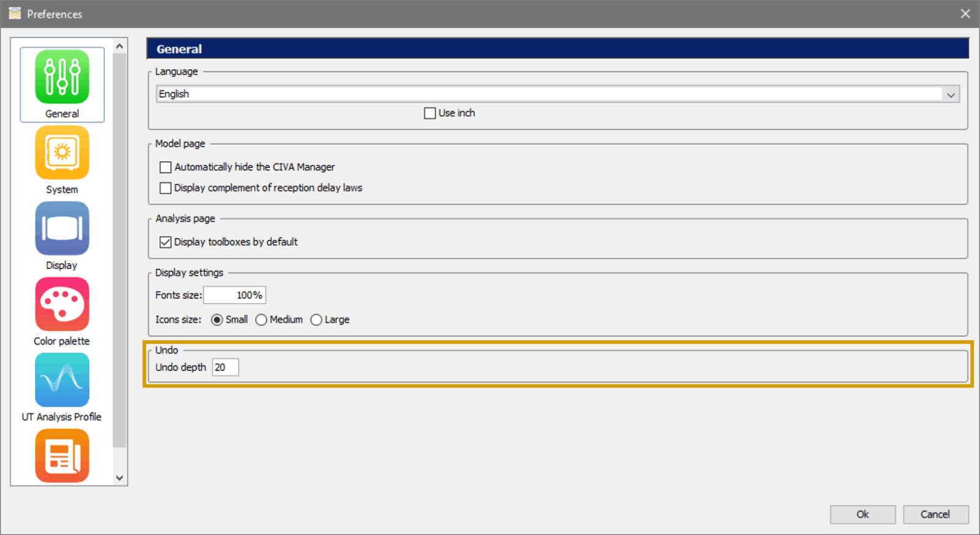Click the Undo depth input field
980x535 pixels.
[225, 367]
